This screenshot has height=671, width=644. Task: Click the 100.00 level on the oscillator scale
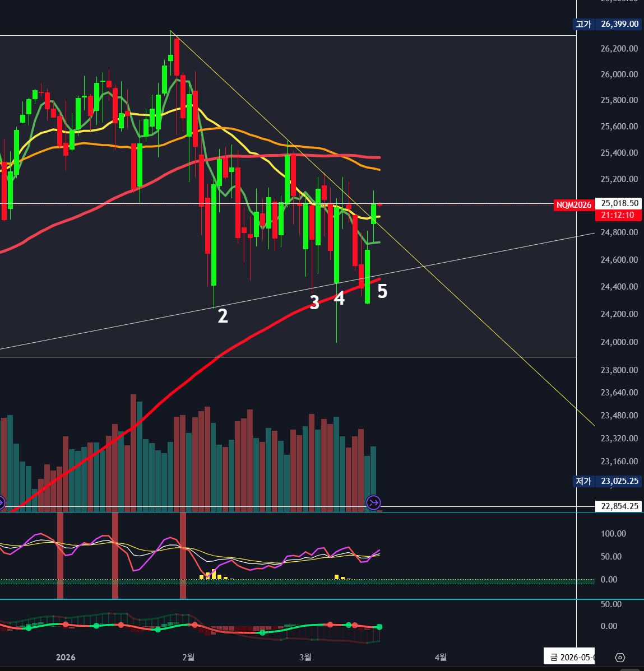613,534
